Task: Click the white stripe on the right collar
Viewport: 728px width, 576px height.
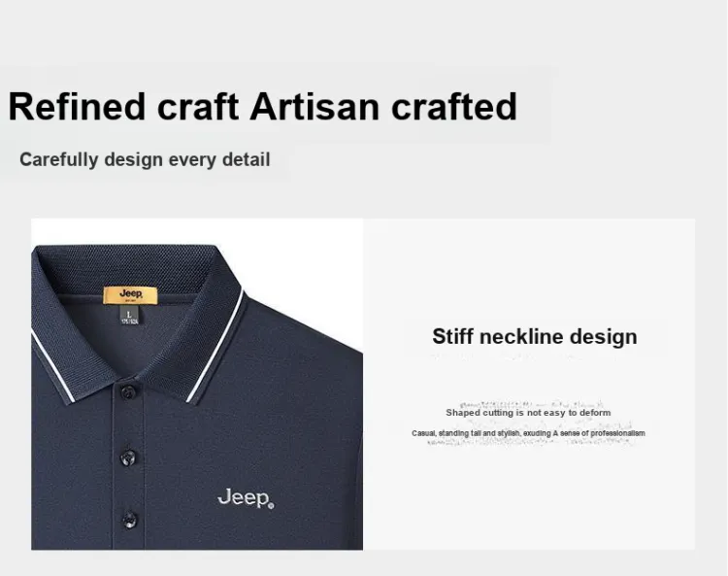Action: pyautogui.click(x=215, y=347)
